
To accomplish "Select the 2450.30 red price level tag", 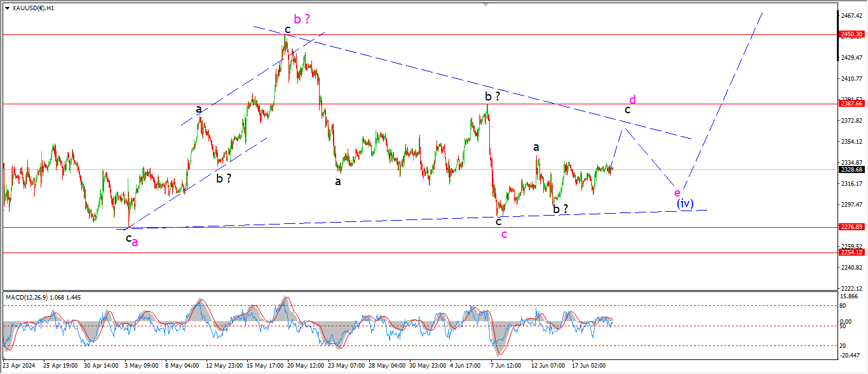I will point(851,34).
